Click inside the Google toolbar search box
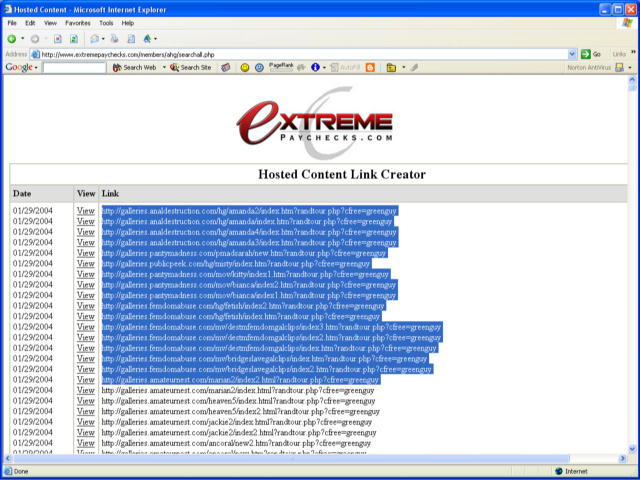Screen dimensions: 640x480 click(74, 68)
